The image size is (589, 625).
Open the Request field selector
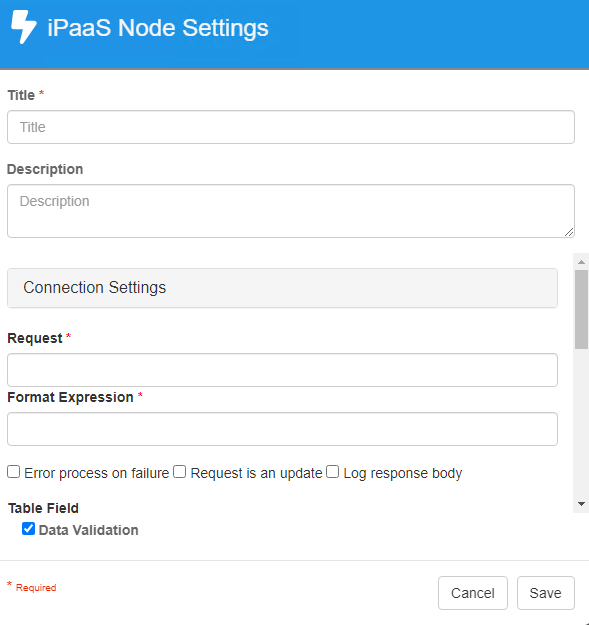[282, 370]
